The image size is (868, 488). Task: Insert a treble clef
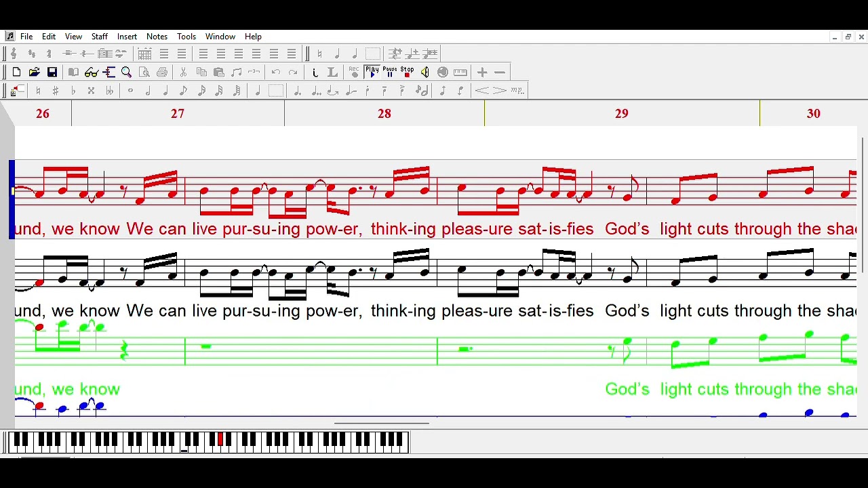(x=14, y=54)
